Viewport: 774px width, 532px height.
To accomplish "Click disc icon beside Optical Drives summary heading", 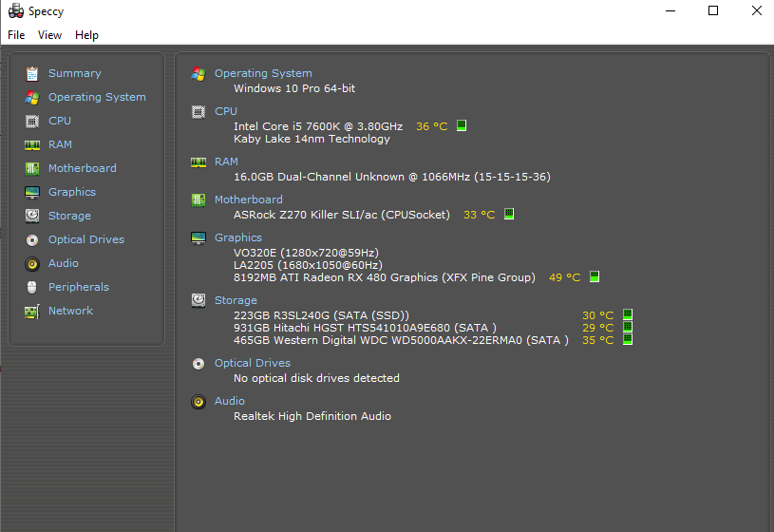I will point(198,364).
